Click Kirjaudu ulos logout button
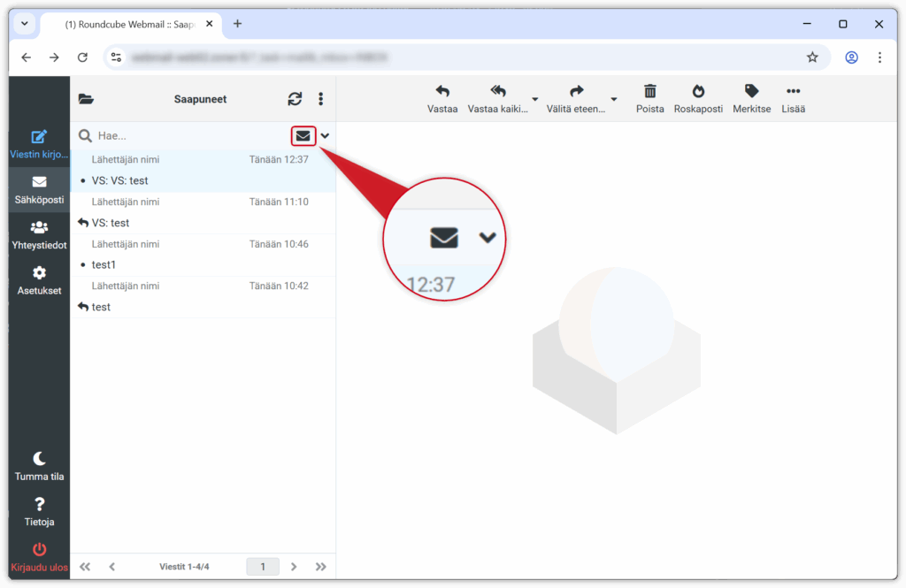The height and width of the screenshot is (588, 906). click(x=39, y=556)
